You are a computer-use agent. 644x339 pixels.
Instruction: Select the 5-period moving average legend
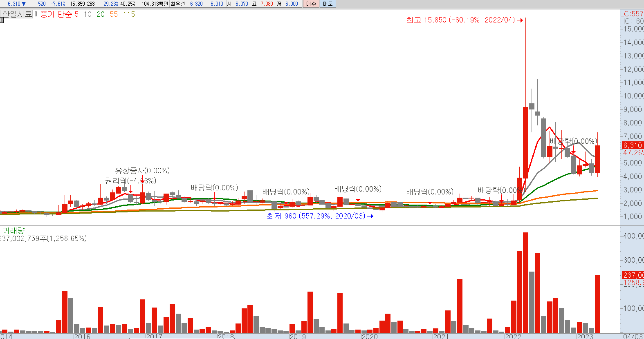pos(76,14)
